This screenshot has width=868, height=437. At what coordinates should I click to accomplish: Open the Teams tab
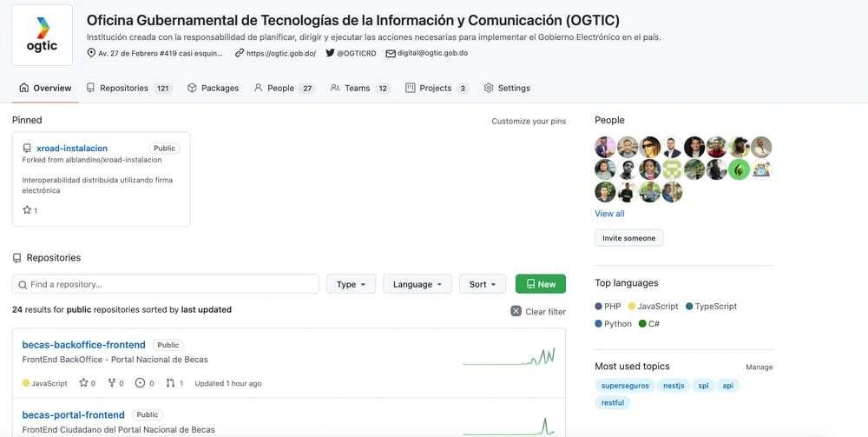coord(360,88)
